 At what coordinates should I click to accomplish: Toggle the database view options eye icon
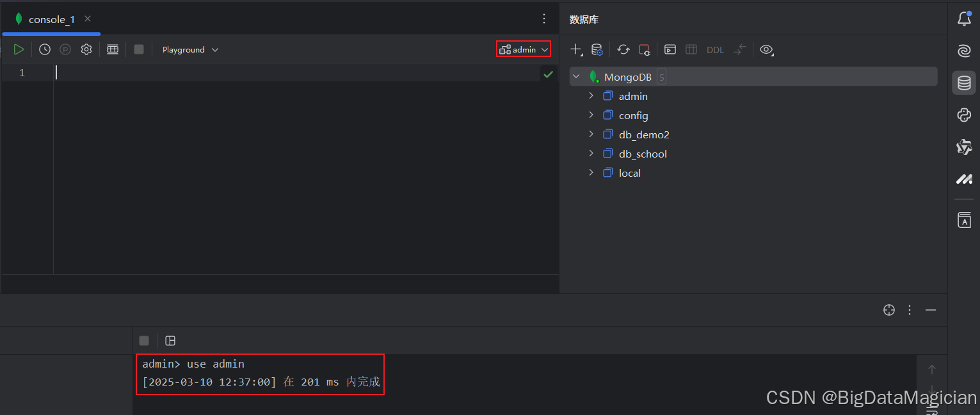tap(766, 49)
